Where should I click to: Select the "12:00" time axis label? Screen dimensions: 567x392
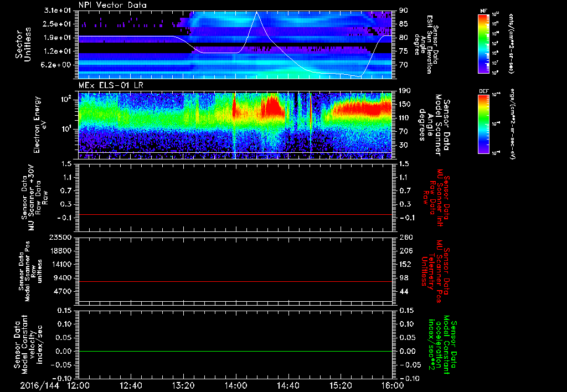79,385
